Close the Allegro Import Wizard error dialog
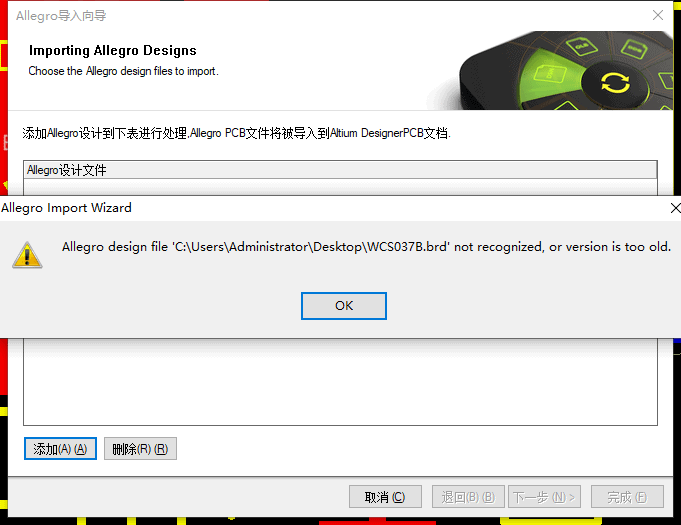Screen dimensions: 681x525 point(675,208)
